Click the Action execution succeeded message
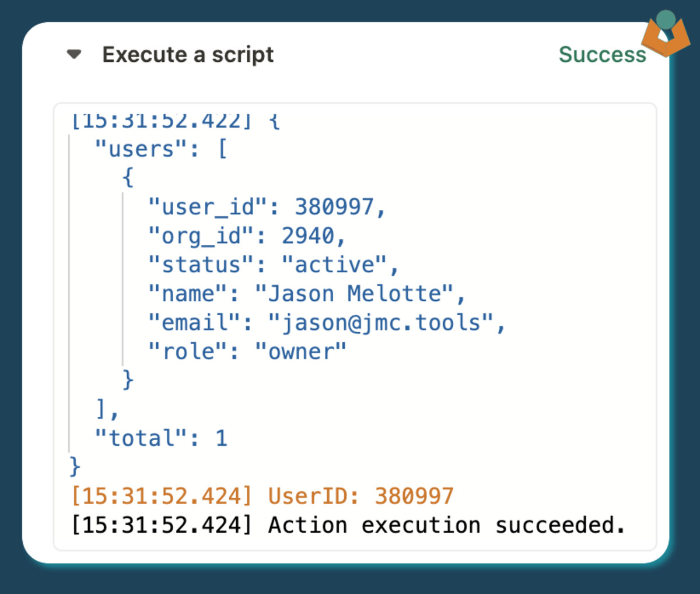The height and width of the screenshot is (594, 700). pyautogui.click(x=446, y=525)
